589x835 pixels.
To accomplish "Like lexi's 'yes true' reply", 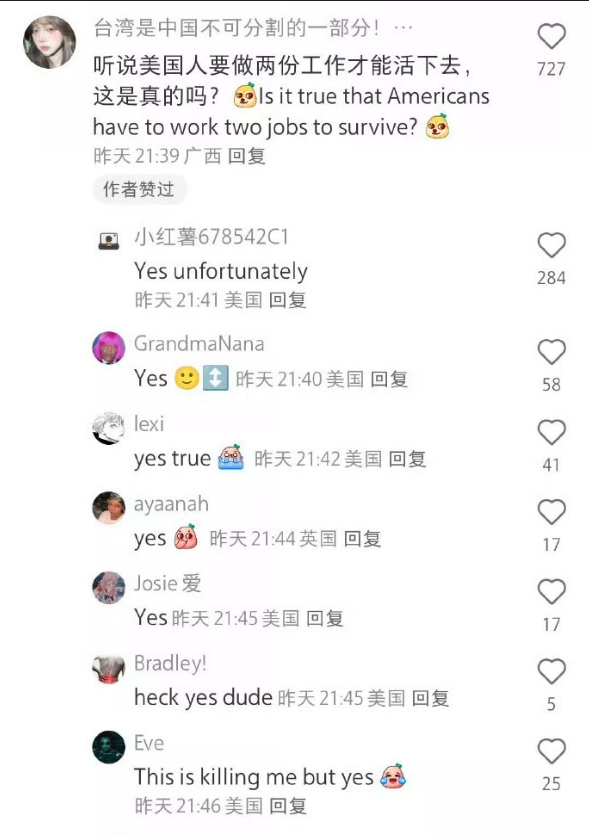I will 551,432.
